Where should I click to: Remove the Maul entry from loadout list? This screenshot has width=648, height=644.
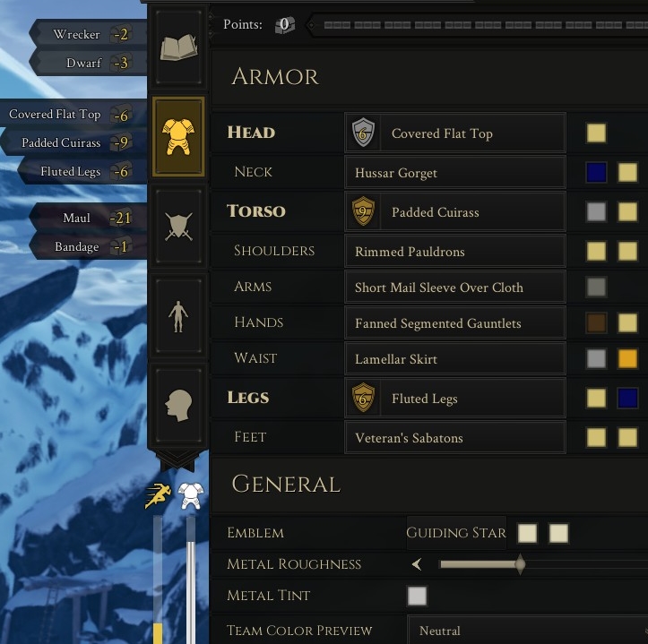click(88, 218)
